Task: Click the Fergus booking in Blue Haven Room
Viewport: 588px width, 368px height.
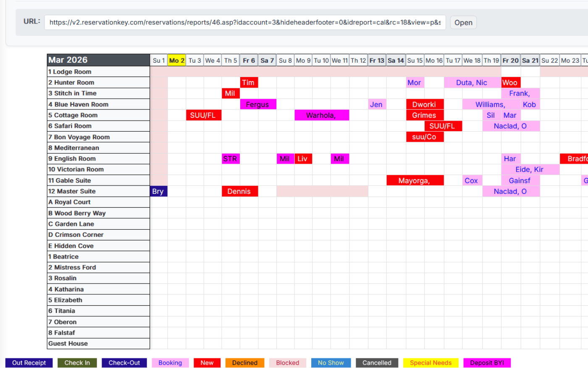Action: pos(258,104)
